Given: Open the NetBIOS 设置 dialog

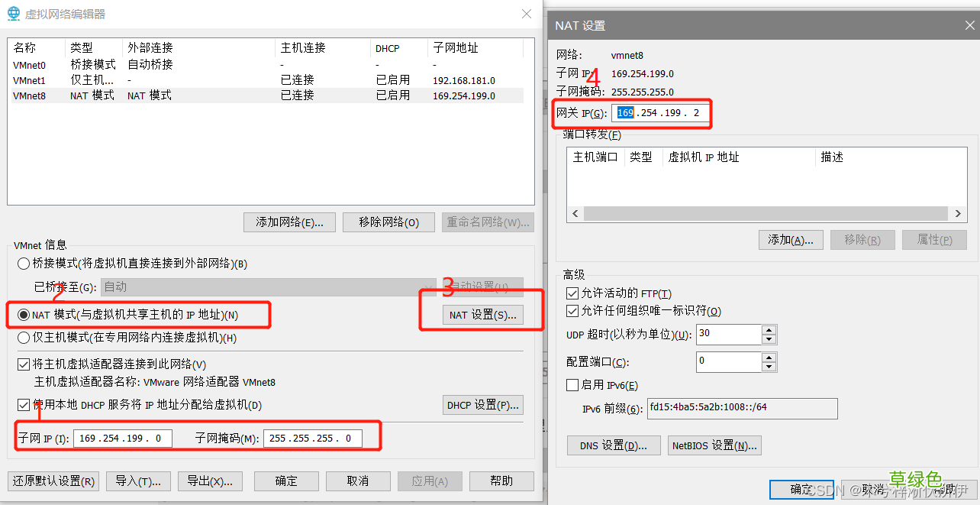Looking at the screenshot, I should tap(714, 445).
